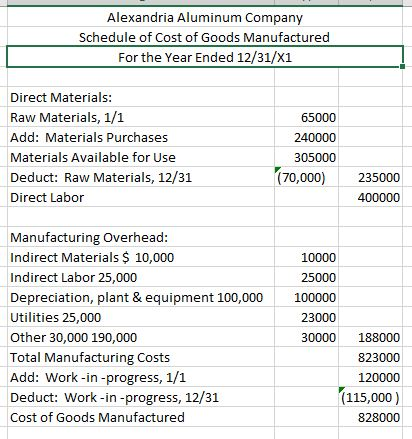Click 'Depreciation, plant & equipment 100,000' label
This screenshot has height=439, width=412.
[x=137, y=298]
